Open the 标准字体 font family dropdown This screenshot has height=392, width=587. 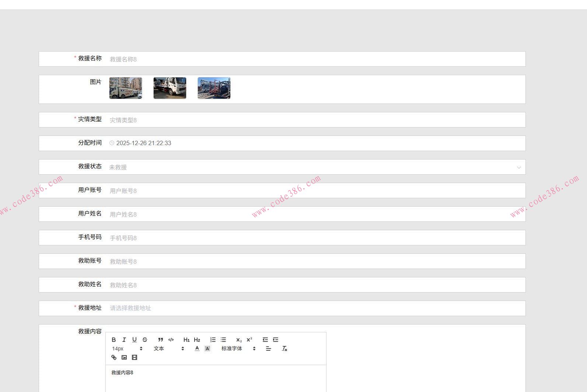click(x=238, y=349)
